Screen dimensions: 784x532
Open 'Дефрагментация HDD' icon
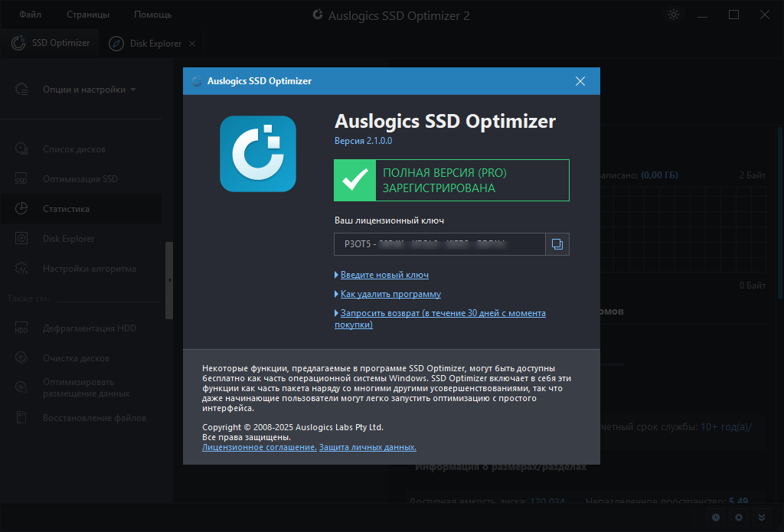21,328
